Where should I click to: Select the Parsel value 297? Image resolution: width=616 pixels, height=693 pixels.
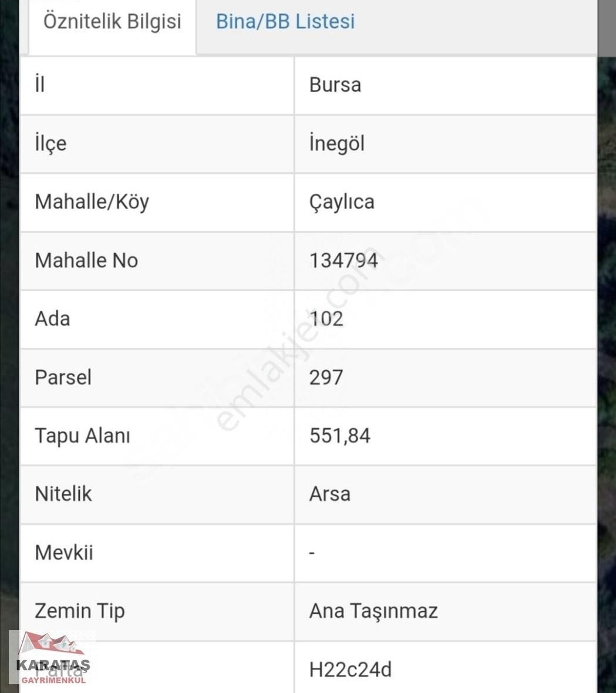click(326, 377)
